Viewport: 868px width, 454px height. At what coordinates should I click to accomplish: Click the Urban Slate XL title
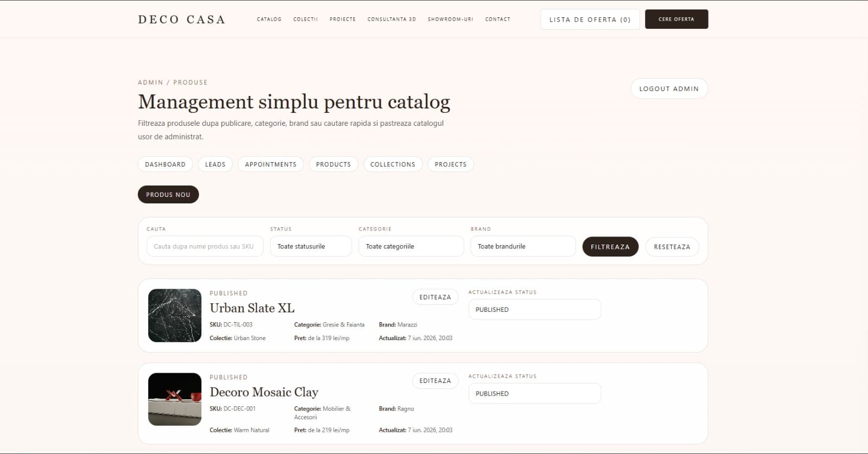point(252,308)
